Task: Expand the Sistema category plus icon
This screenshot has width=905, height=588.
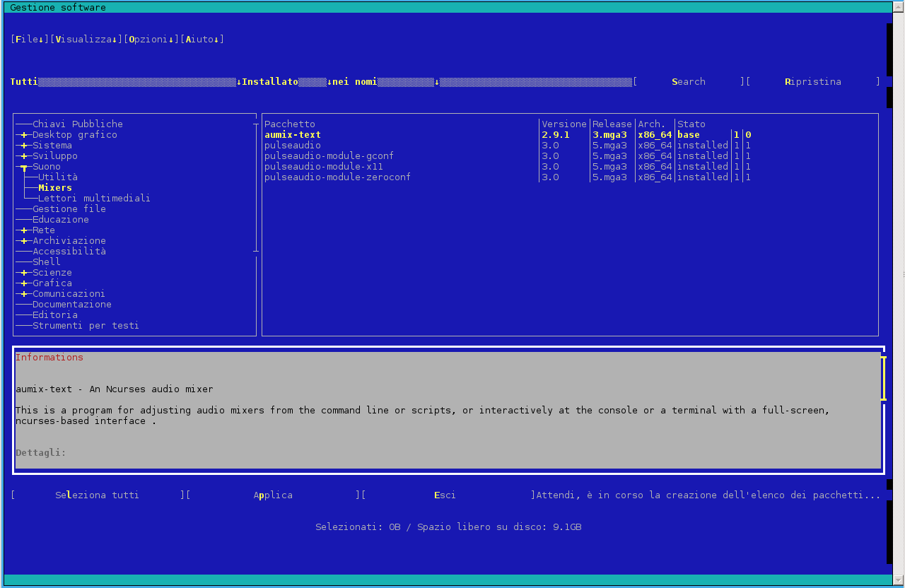Action: pos(24,146)
